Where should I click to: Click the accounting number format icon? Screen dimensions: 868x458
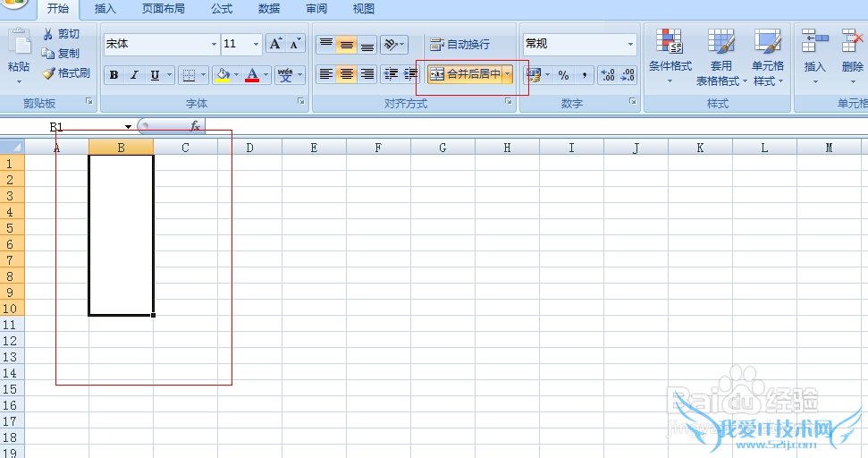coord(535,74)
